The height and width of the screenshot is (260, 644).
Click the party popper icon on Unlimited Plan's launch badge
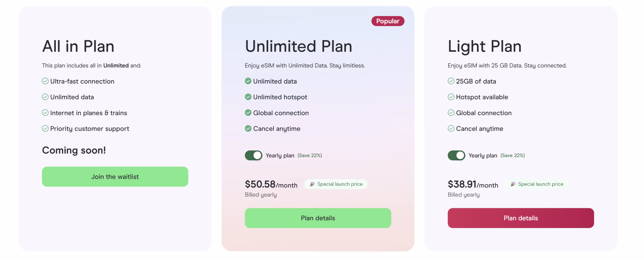pos(312,184)
